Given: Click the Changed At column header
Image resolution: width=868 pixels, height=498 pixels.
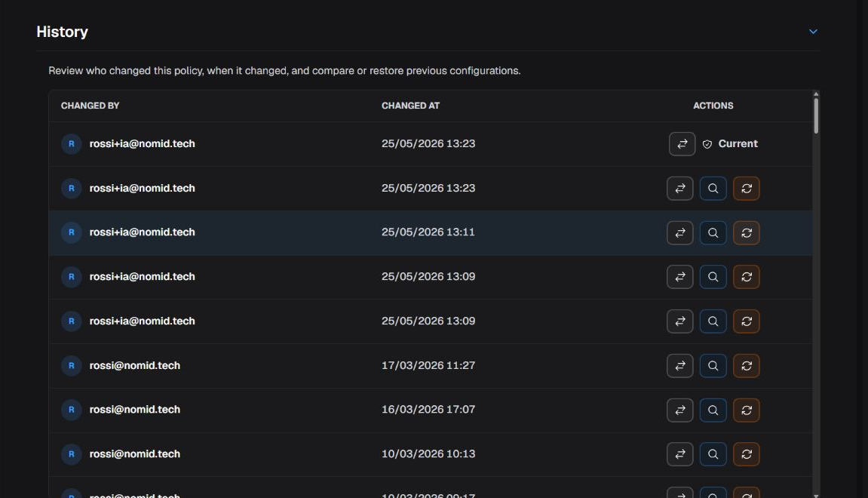Looking at the screenshot, I should tap(410, 106).
